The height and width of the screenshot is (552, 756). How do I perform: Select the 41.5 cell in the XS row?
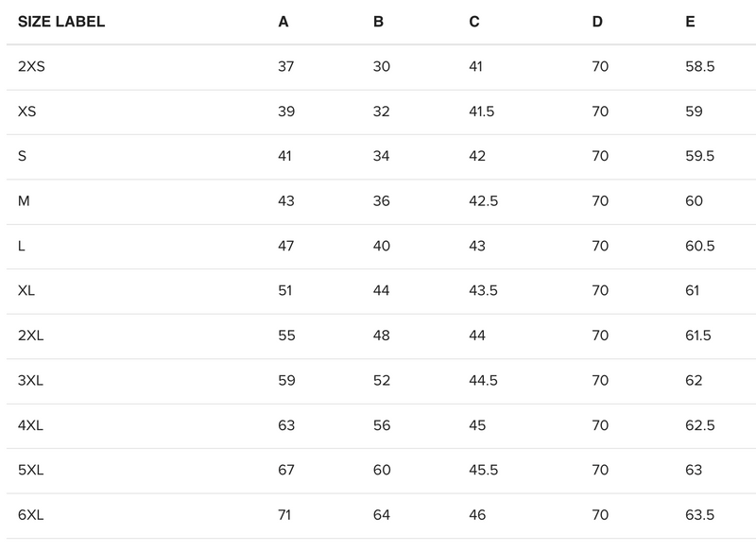pyautogui.click(x=482, y=112)
